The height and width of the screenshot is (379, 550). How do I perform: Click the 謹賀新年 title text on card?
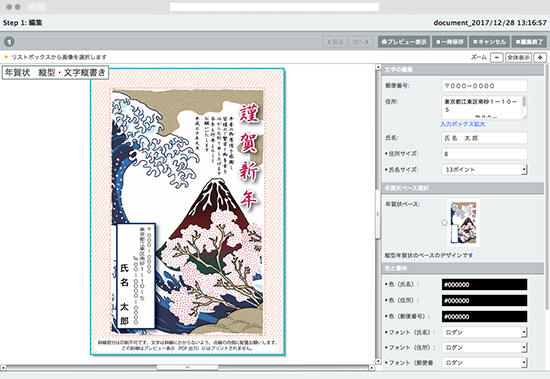tap(249, 156)
